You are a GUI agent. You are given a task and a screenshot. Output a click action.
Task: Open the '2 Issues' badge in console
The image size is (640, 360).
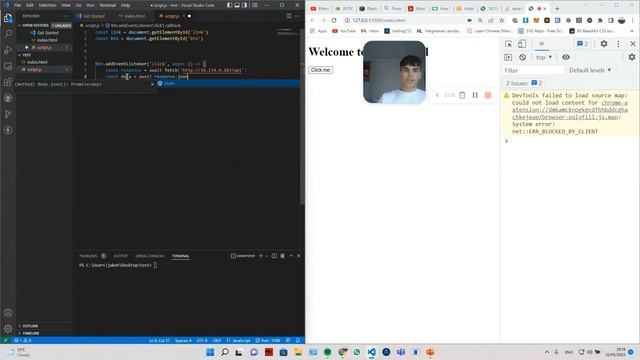pyautogui.click(x=524, y=83)
